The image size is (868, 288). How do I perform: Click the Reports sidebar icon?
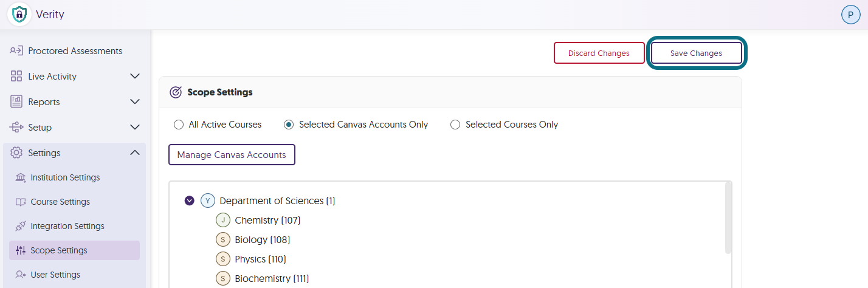coord(16,102)
